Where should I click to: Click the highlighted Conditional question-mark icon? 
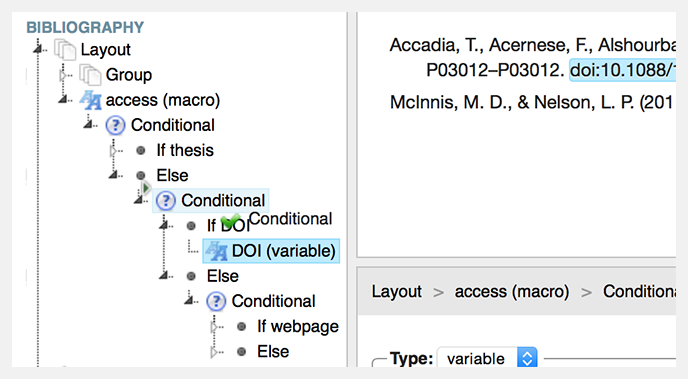coord(166,201)
